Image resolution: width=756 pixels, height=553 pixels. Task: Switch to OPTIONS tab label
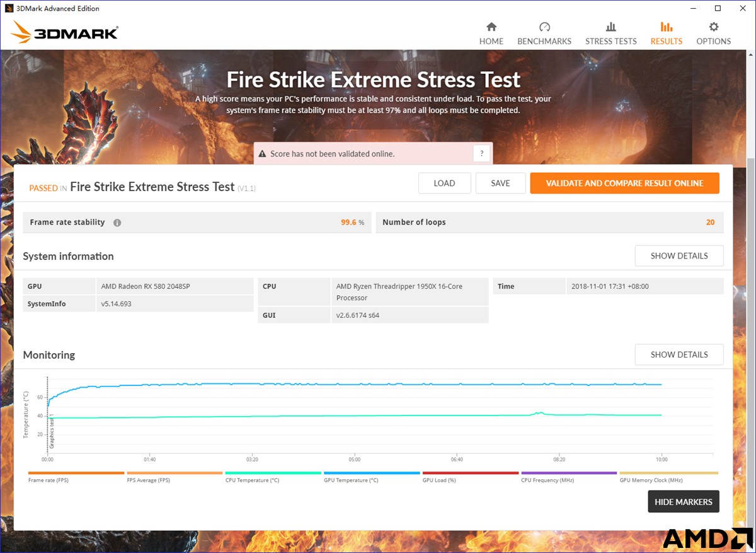click(x=714, y=41)
